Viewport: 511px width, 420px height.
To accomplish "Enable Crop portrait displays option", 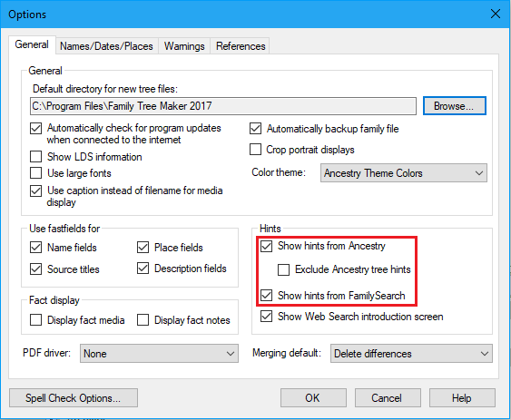I will [256, 150].
